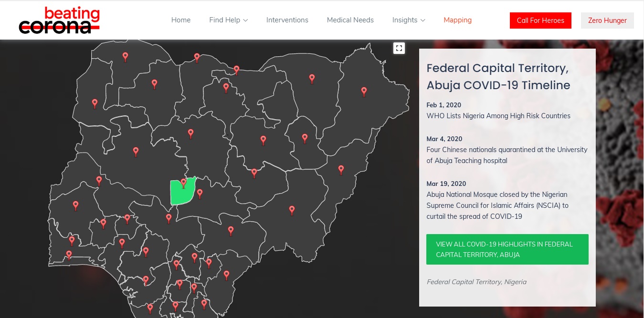
Task: Click the 'Mar 19, 2020' timeline date
Action: pos(446,184)
